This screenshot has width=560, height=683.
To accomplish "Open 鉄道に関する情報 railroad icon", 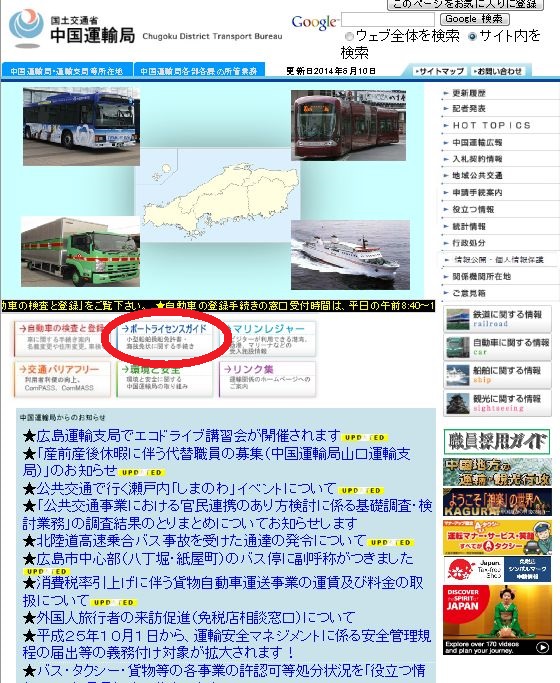I will pyautogui.click(x=497, y=319).
